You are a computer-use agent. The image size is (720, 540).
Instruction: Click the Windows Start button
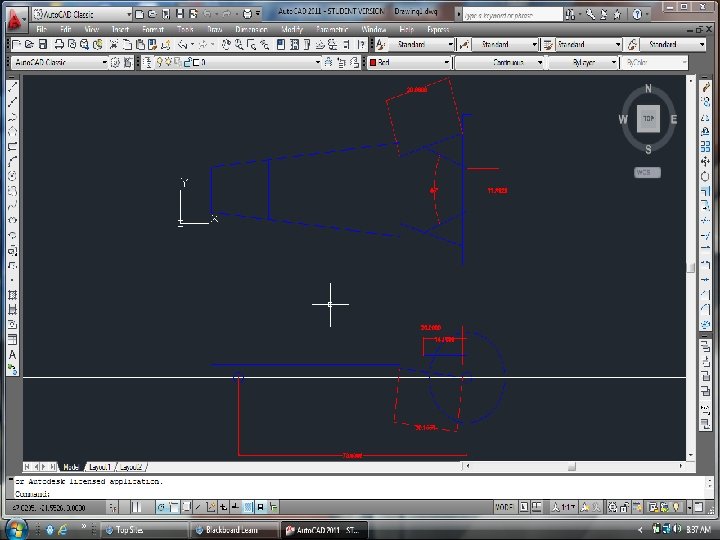point(16,529)
